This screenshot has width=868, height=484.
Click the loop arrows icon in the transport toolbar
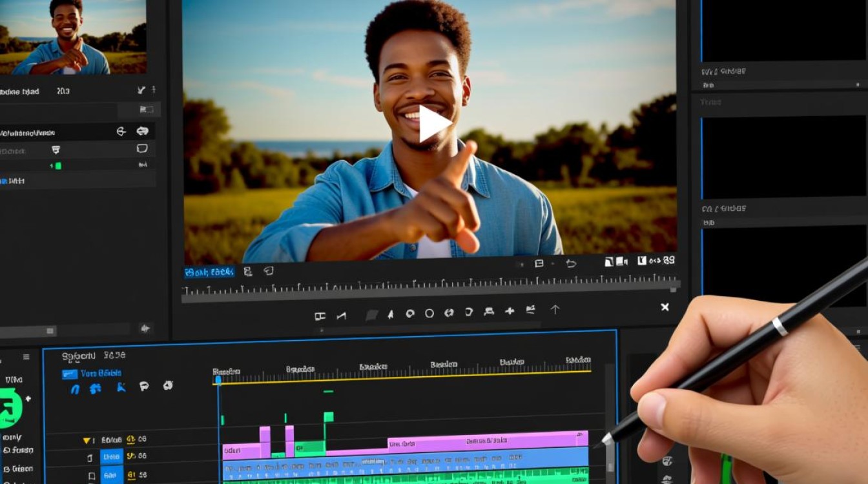449,313
